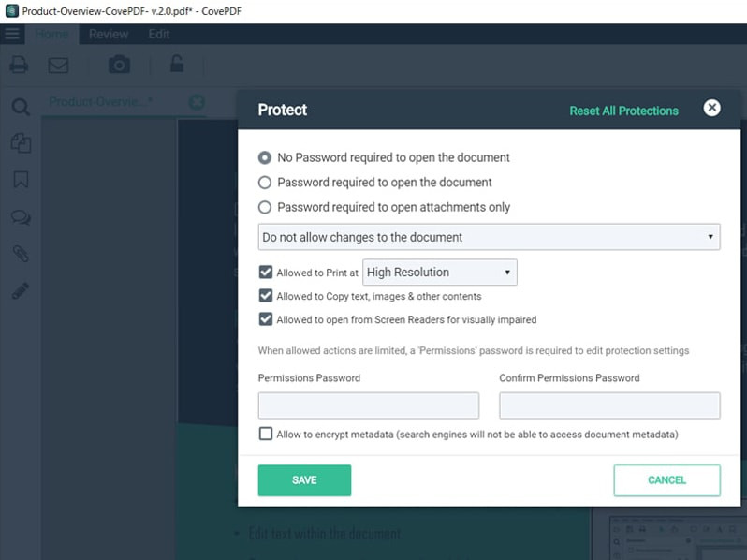Image resolution: width=747 pixels, height=560 pixels.
Task: Open the Bookmarks sidebar panel
Action: coord(20,180)
